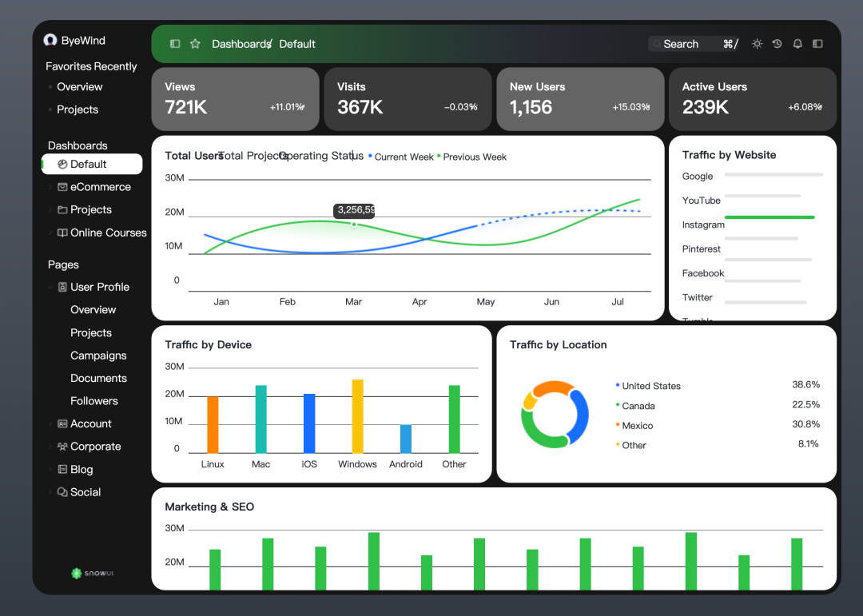The image size is (863, 616).
Task: Expand the eCommerce chevron in sidebar
Action: pos(50,187)
